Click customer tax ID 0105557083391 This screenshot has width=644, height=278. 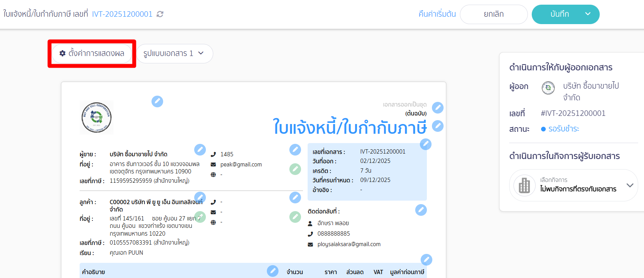pos(131,243)
